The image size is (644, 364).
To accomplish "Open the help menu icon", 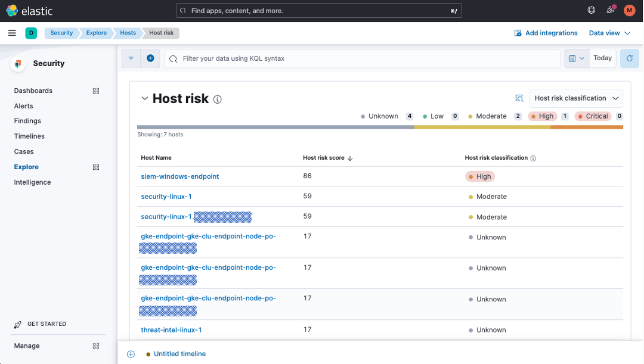I will coord(592,10).
